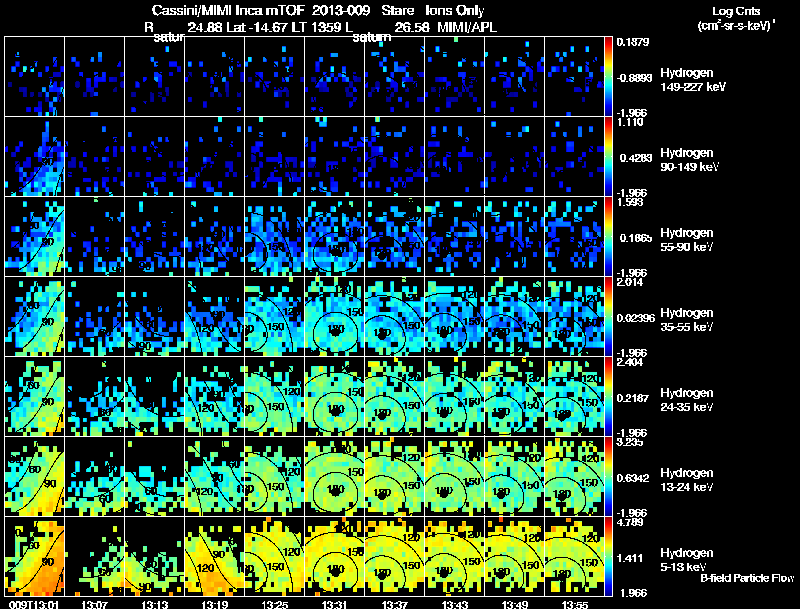The width and height of the screenshot is (800, 609).
Task: Select the color scale for Hydrogen 35-55 keV
Action: pyautogui.click(x=608, y=316)
